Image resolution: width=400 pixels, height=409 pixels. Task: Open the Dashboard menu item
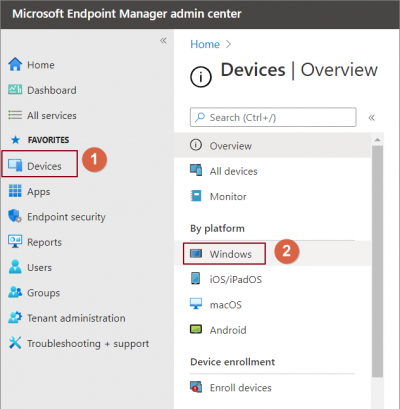[52, 90]
